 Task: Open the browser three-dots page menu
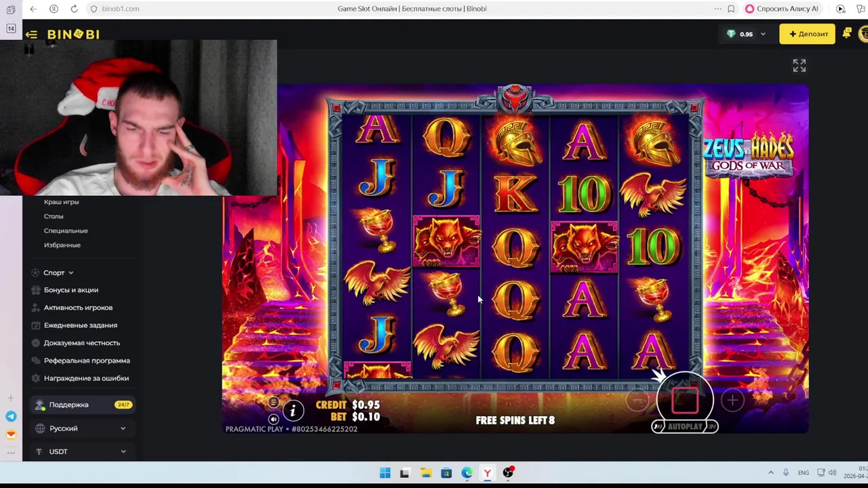717,9
